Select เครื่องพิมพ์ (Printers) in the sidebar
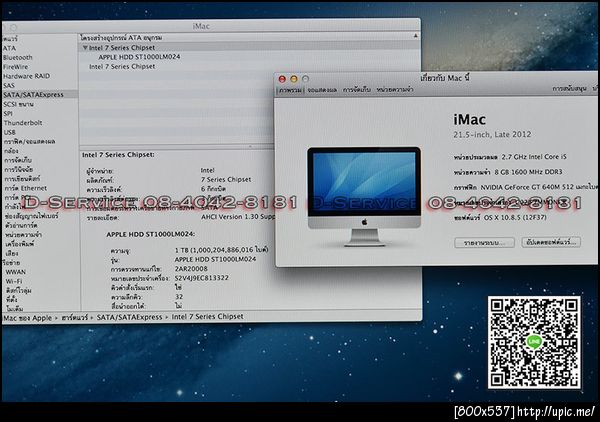The width and height of the screenshot is (600, 422). pos(20,244)
